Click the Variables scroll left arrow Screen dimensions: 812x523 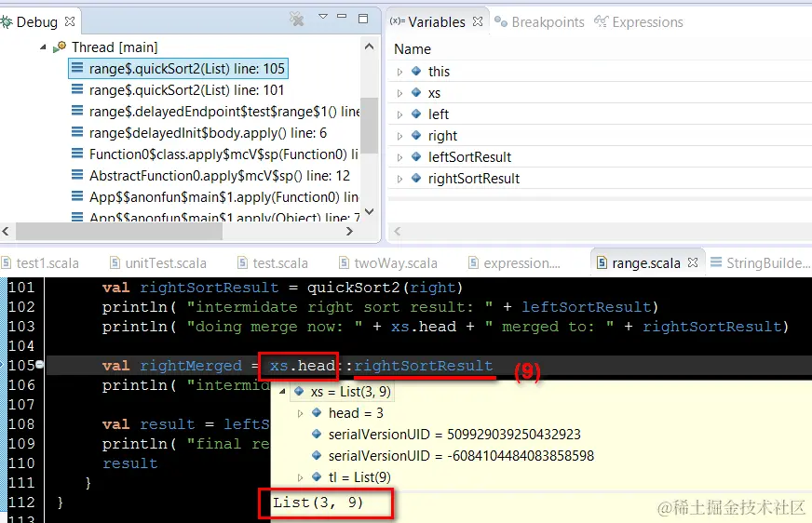pos(398,231)
